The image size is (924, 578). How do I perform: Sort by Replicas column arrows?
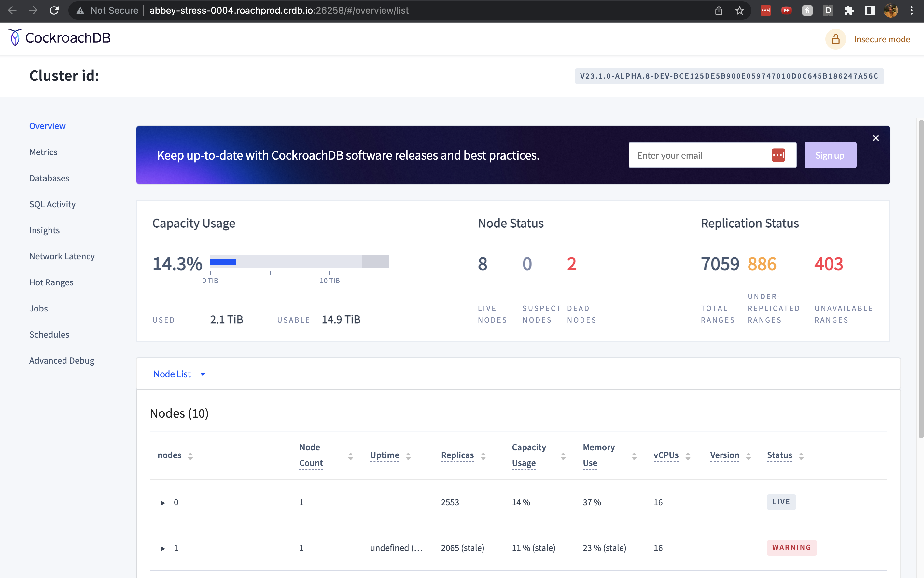[483, 456]
